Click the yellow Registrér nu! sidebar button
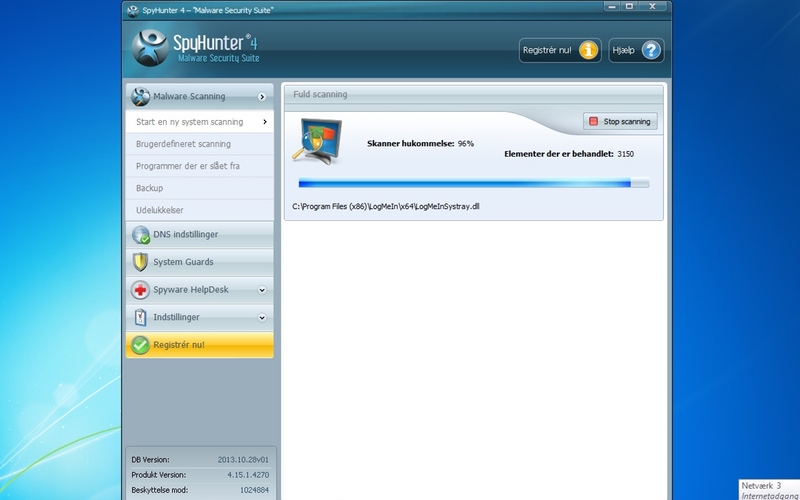Viewport: 800px width, 500px height. click(x=199, y=345)
